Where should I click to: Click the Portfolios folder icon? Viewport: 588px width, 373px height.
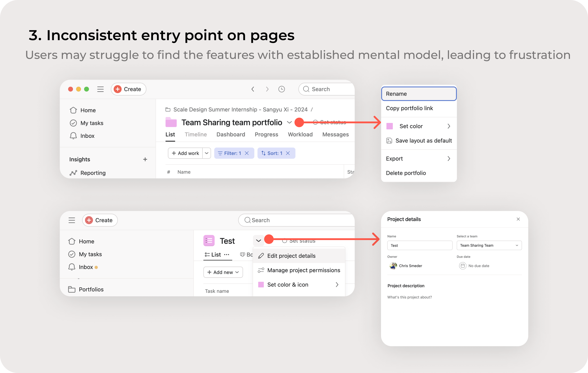(x=72, y=289)
